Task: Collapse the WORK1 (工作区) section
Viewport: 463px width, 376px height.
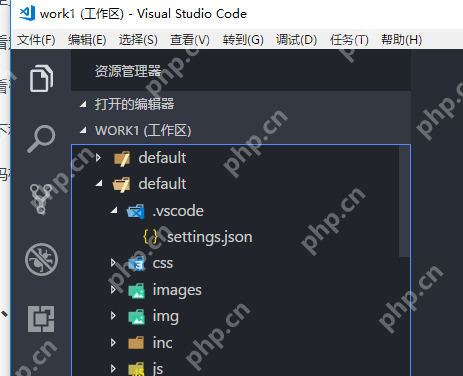Action: (83, 130)
